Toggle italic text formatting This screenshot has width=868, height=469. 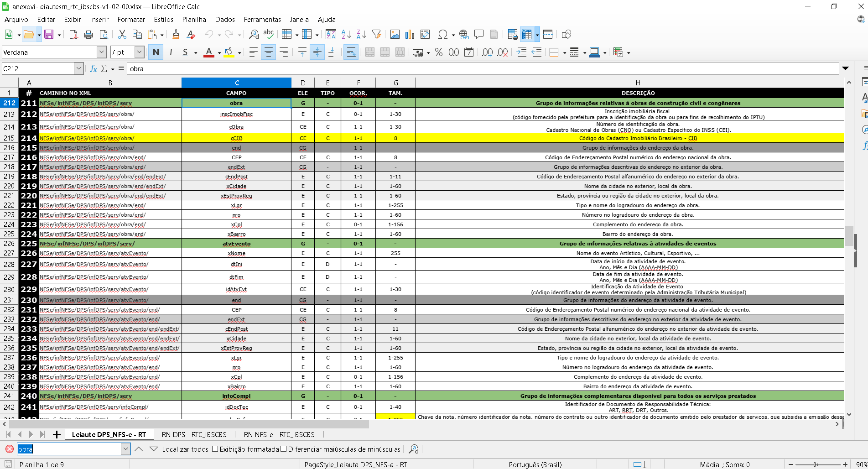tap(171, 52)
